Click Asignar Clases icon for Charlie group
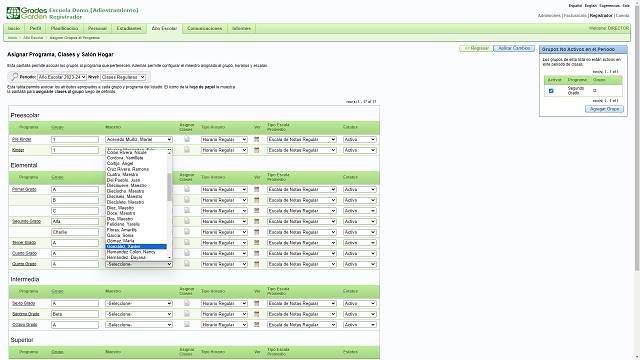This screenshot has width=640, height=360. coord(187,231)
